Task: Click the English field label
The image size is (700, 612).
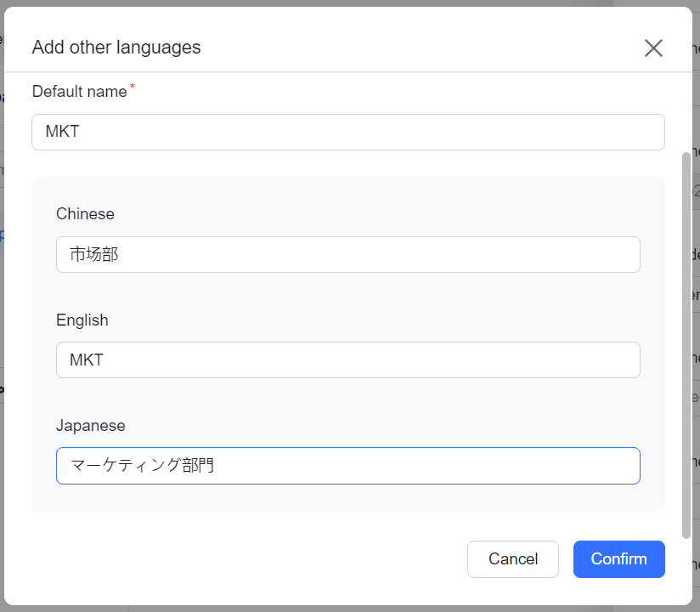Action: tap(82, 320)
